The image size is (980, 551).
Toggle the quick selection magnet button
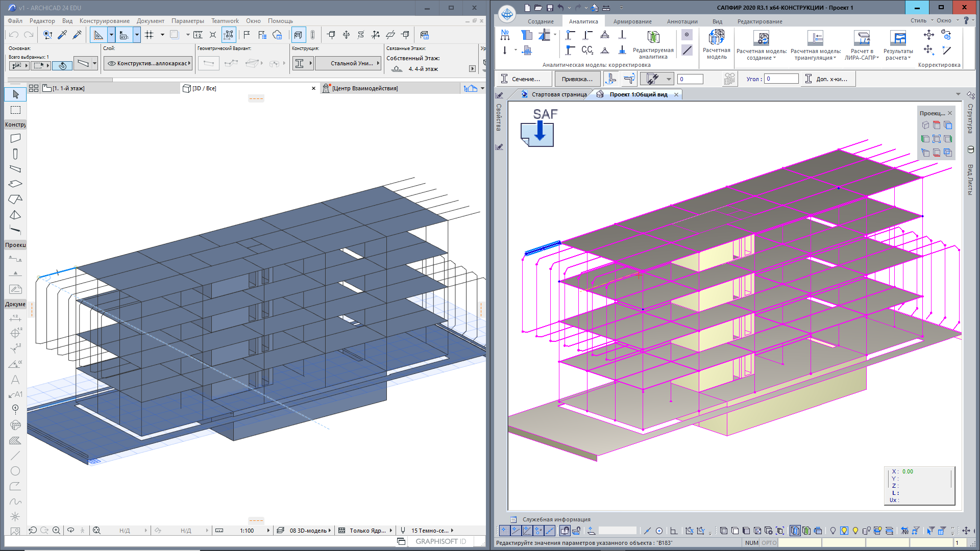tap(62, 65)
